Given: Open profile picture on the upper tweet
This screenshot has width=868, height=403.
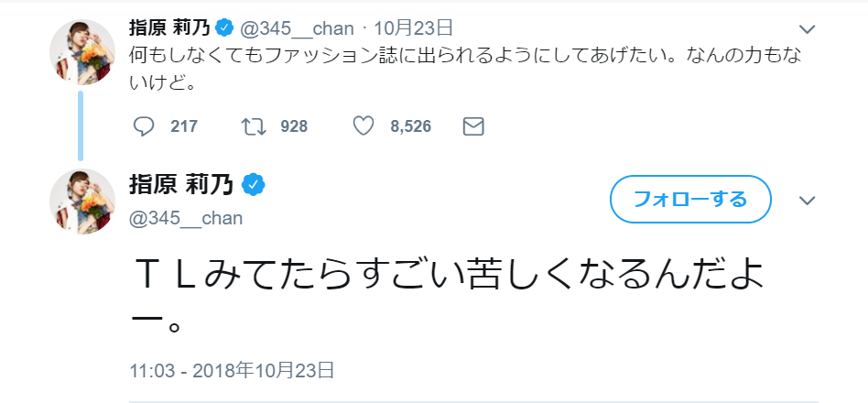Looking at the screenshot, I should (81, 51).
